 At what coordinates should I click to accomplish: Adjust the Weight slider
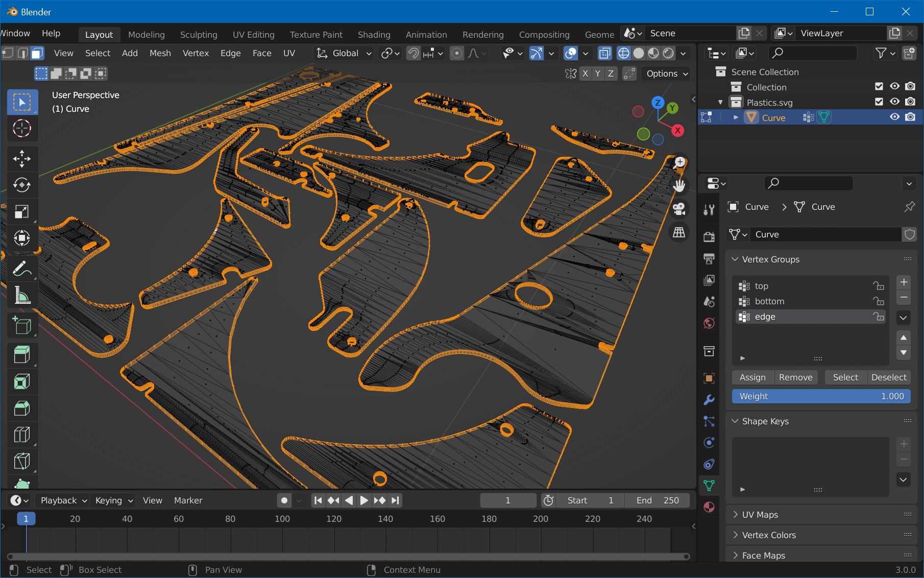click(x=821, y=396)
